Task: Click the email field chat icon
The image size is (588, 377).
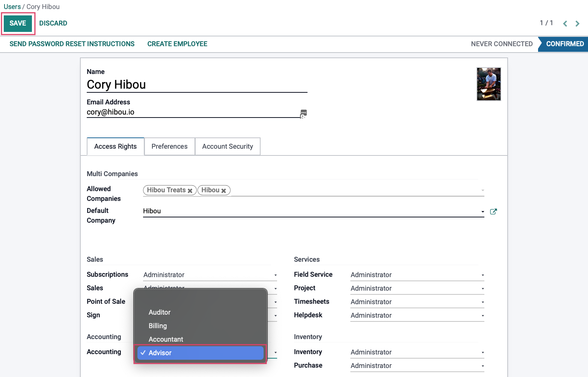Action: coord(303,113)
